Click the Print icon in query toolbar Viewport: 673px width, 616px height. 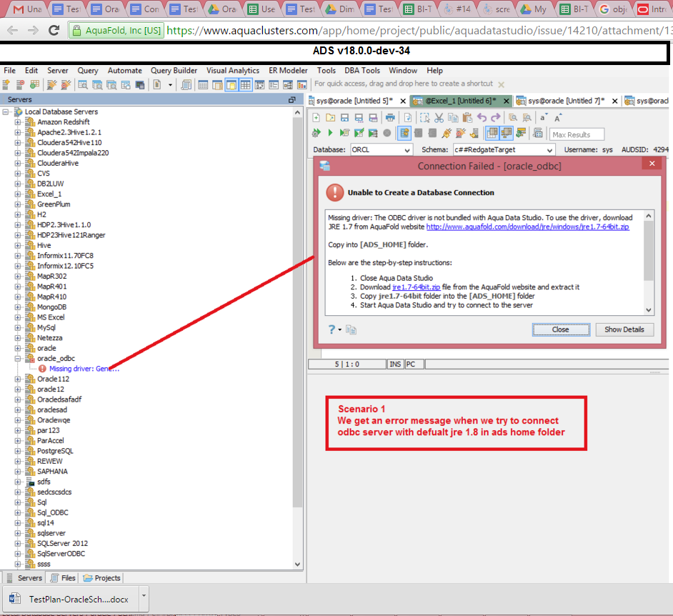pos(390,118)
